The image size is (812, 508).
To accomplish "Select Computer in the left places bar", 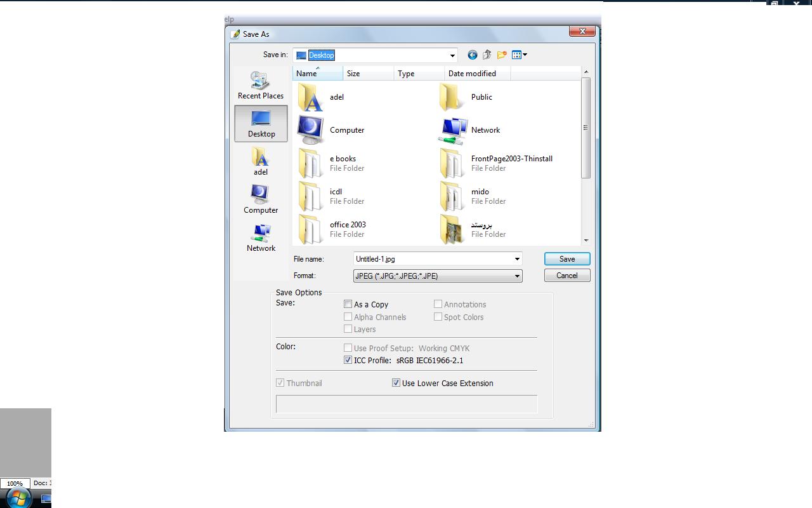I will click(260, 199).
